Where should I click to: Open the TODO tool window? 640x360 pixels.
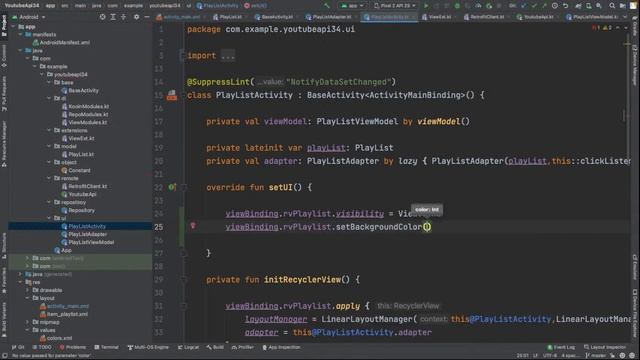[42, 347]
